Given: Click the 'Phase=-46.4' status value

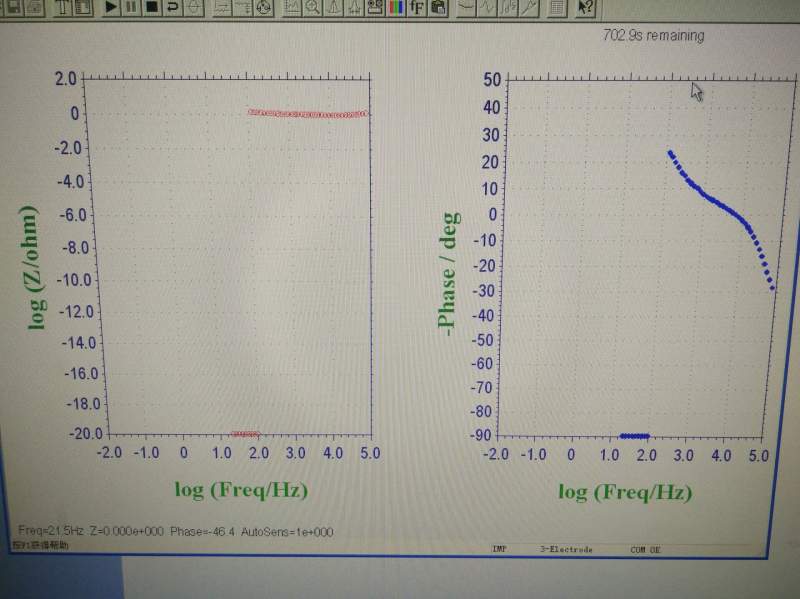Looking at the screenshot, I should (x=202, y=532).
